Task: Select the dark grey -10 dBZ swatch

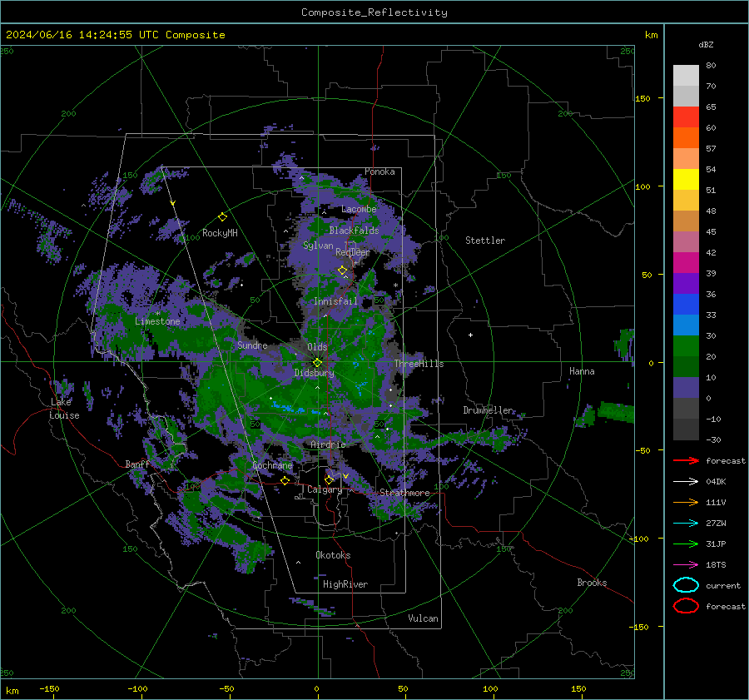Action: click(x=686, y=429)
